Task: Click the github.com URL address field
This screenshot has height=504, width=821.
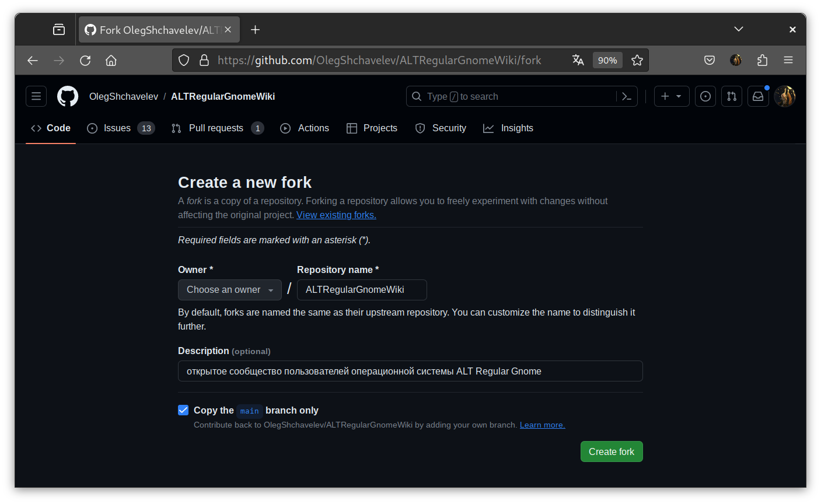Action: pyautogui.click(x=379, y=60)
